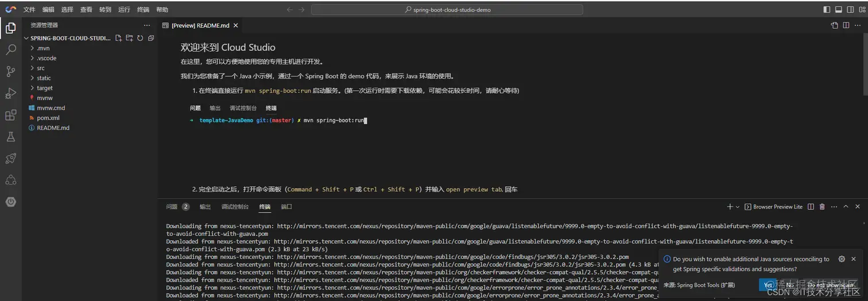Viewport: 868px width, 301px height.
Task: Dismiss the Spring Boot Tools notification
Action: pyautogui.click(x=854, y=259)
